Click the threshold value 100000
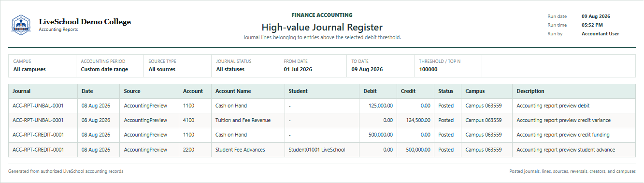Screen dimensions: 644x183 428,69
